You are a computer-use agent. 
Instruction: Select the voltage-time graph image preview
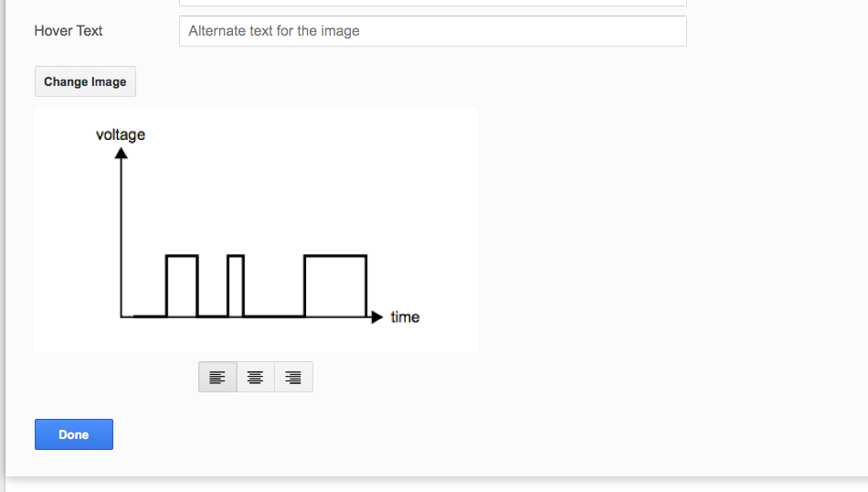255,230
